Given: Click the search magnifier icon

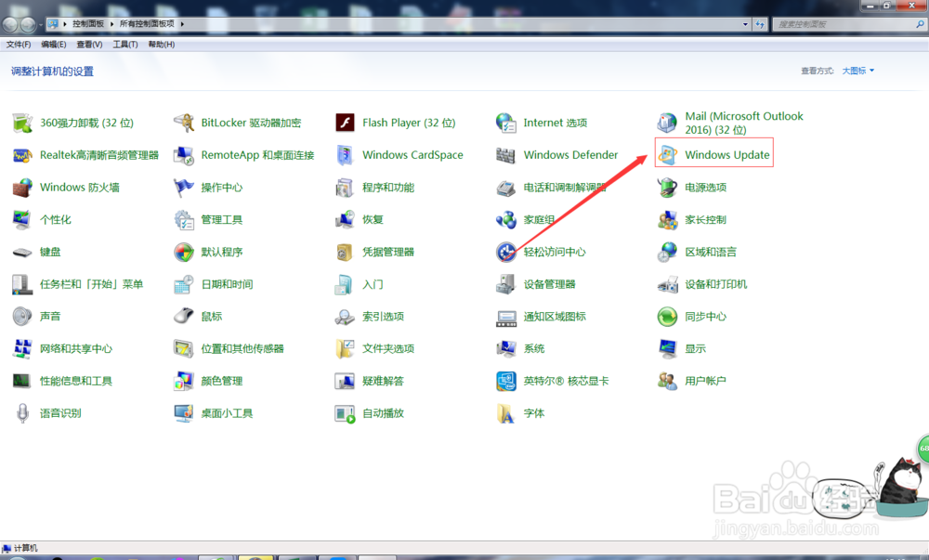Looking at the screenshot, I should (x=920, y=24).
